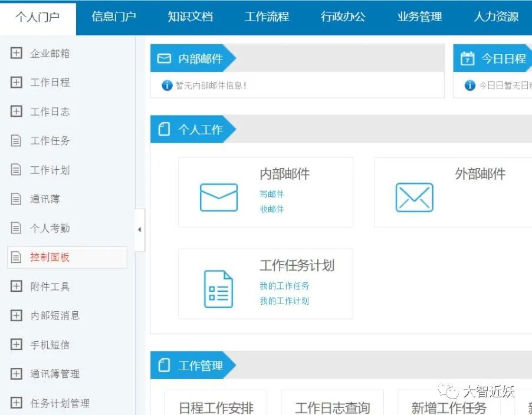This screenshot has width=532, height=415.
Task: Open the 日程工作安排 card
Action: pyautogui.click(x=216, y=403)
